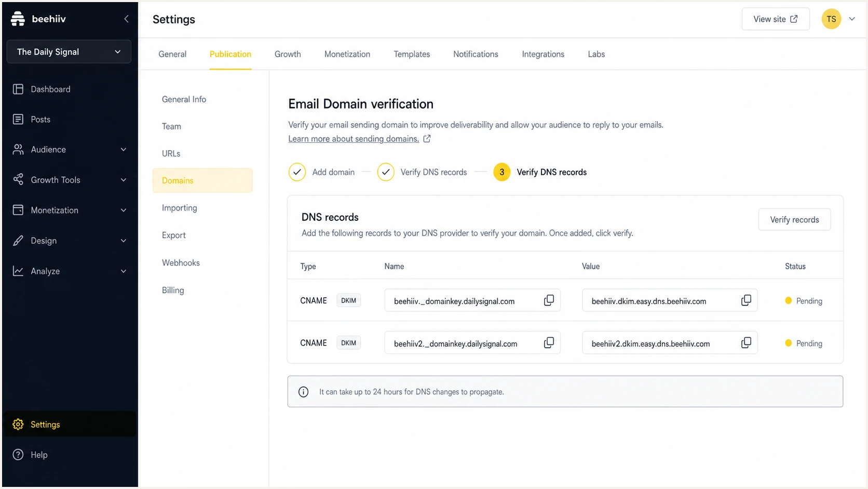The width and height of the screenshot is (868, 489).
Task: Click the Status column header
Action: point(795,266)
